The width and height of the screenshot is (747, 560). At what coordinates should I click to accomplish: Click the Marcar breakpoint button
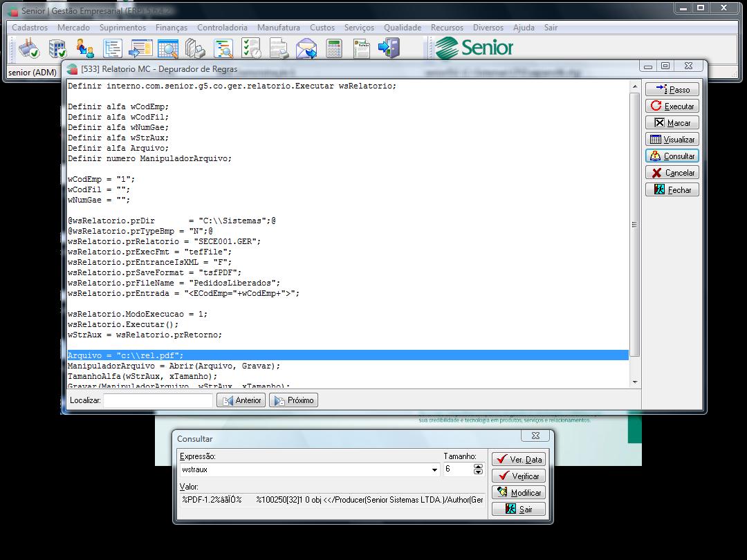672,123
